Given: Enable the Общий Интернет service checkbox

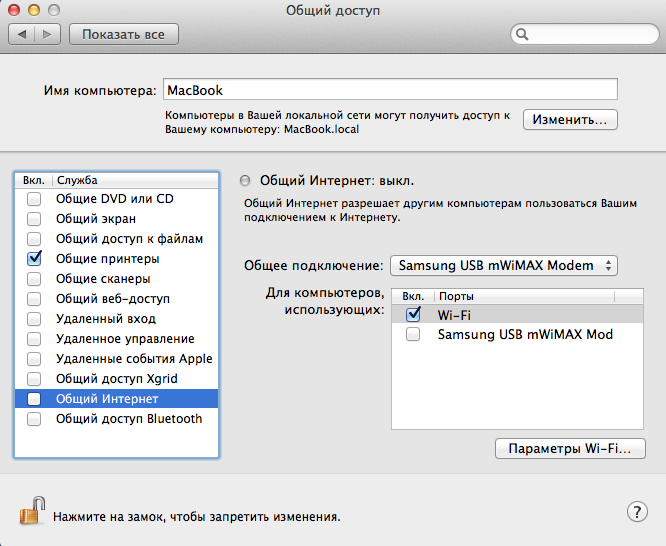Looking at the screenshot, I should pyautogui.click(x=35, y=399).
